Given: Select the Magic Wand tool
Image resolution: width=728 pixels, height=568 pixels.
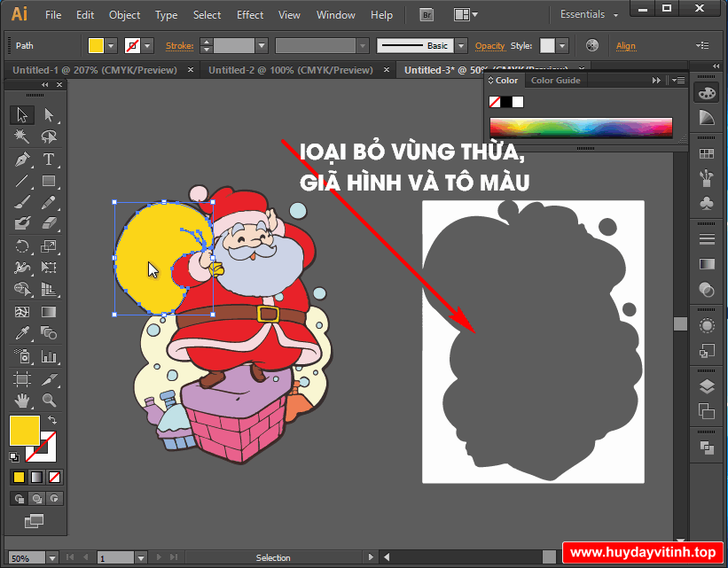Looking at the screenshot, I should (x=22, y=136).
